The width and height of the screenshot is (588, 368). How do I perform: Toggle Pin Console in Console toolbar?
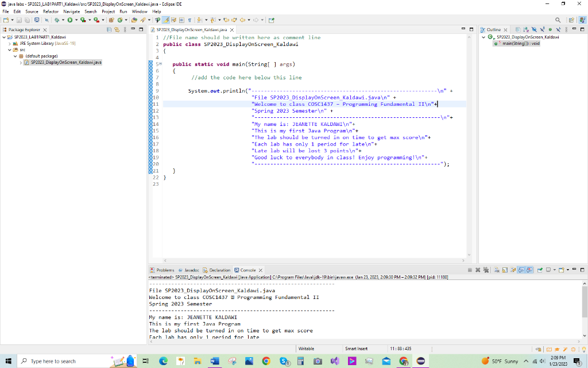(x=539, y=269)
